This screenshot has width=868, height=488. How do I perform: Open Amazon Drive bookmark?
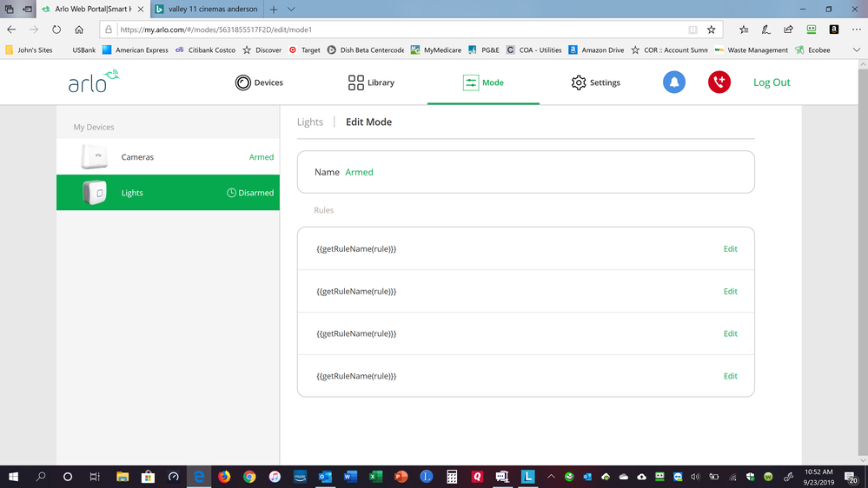click(597, 49)
